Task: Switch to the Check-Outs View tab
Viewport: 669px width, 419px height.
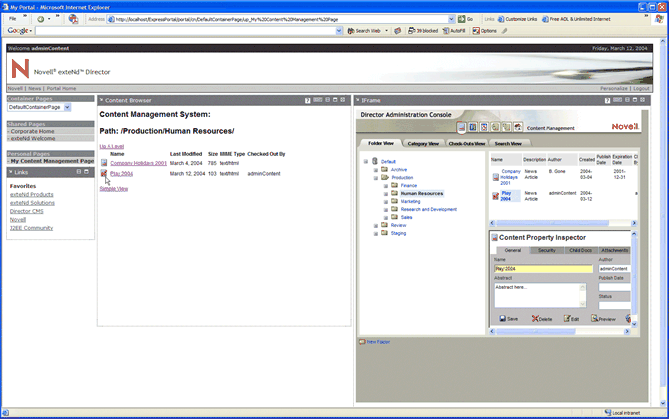Action: click(x=467, y=143)
